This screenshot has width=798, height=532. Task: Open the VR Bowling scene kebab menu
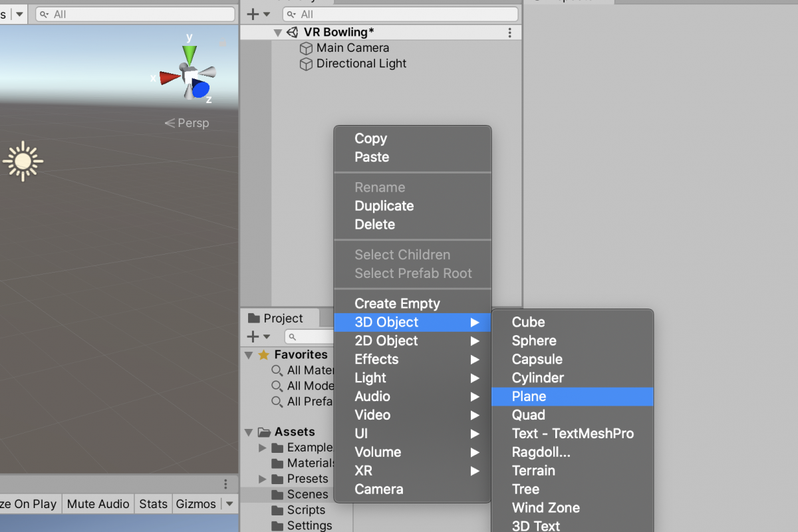click(x=510, y=33)
